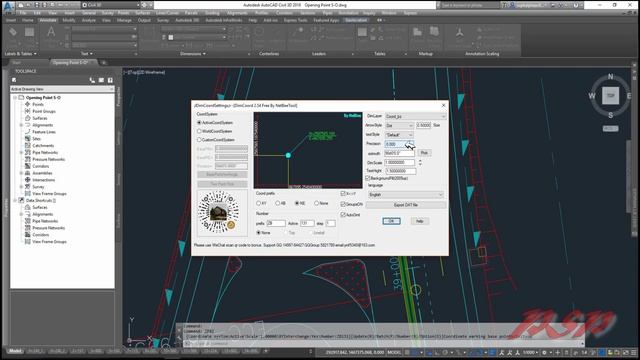640x360 pixels.
Task: Switch to Opening Point S-O drawing tab
Action: (72, 62)
